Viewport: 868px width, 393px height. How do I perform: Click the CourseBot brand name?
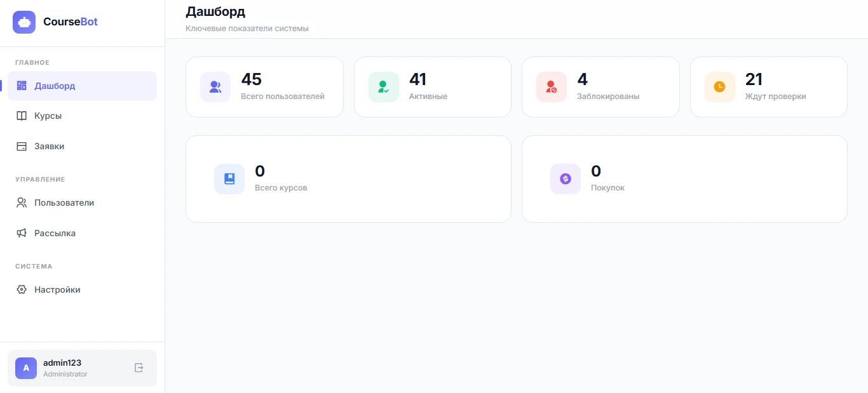[x=71, y=22]
